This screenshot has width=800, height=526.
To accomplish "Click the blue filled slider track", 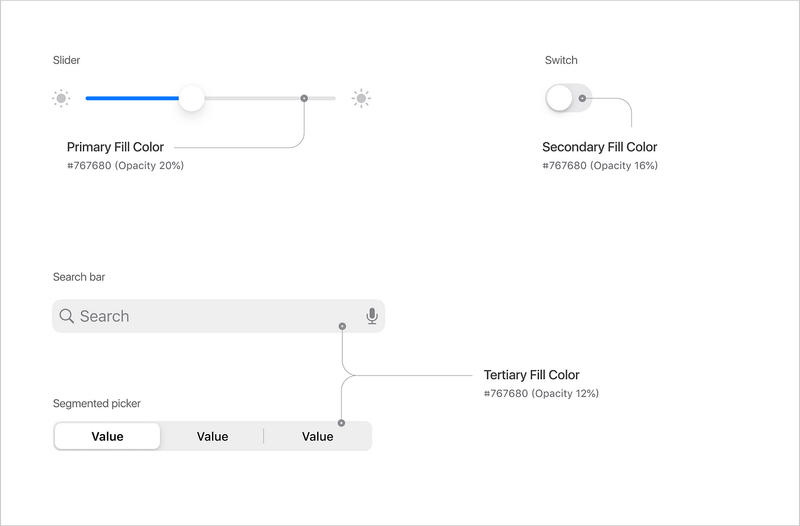I will (x=132, y=98).
